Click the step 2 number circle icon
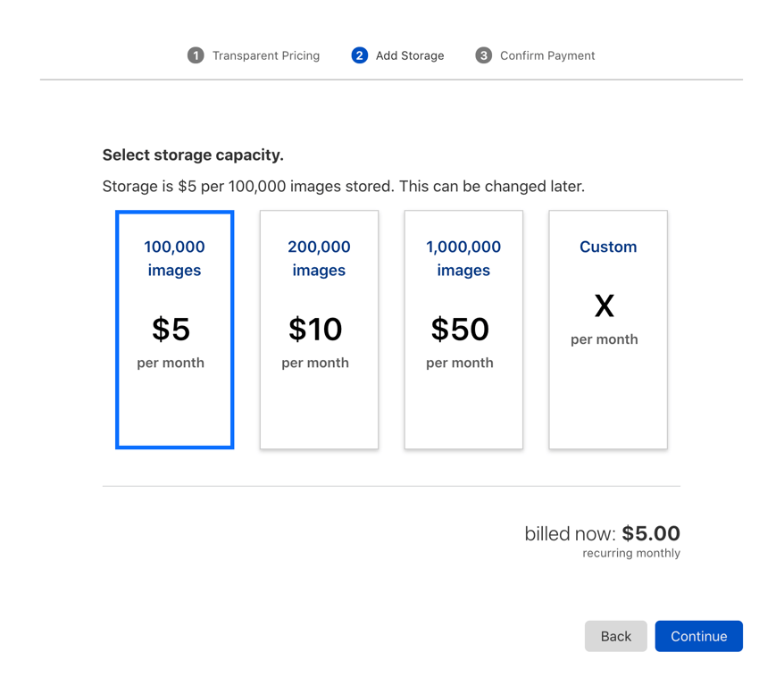 [x=359, y=55]
